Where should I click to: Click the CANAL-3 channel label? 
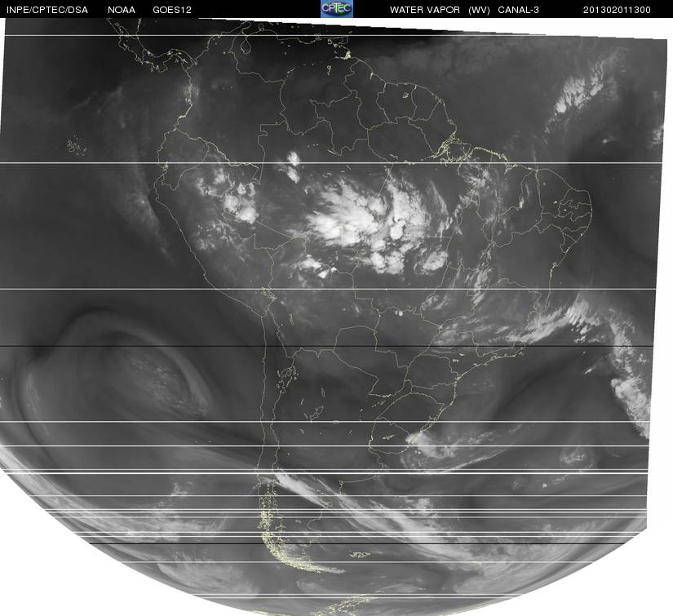(519, 10)
